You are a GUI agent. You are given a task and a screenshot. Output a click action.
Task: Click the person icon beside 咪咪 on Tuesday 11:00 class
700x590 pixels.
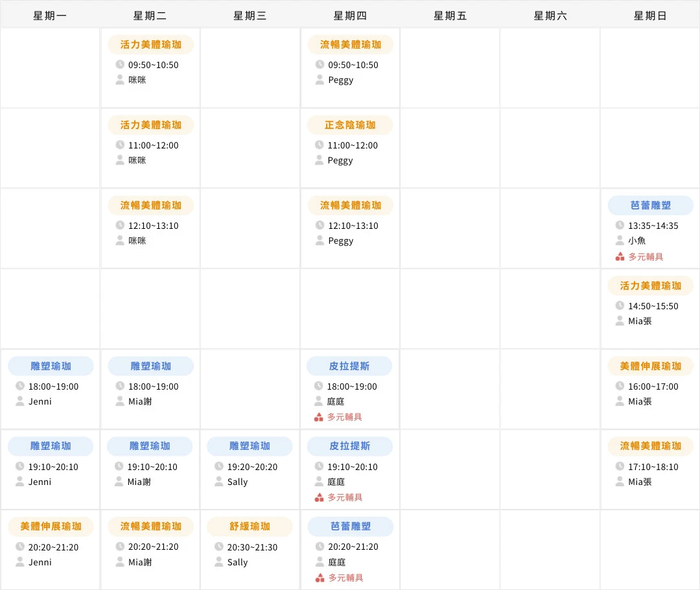[119, 160]
